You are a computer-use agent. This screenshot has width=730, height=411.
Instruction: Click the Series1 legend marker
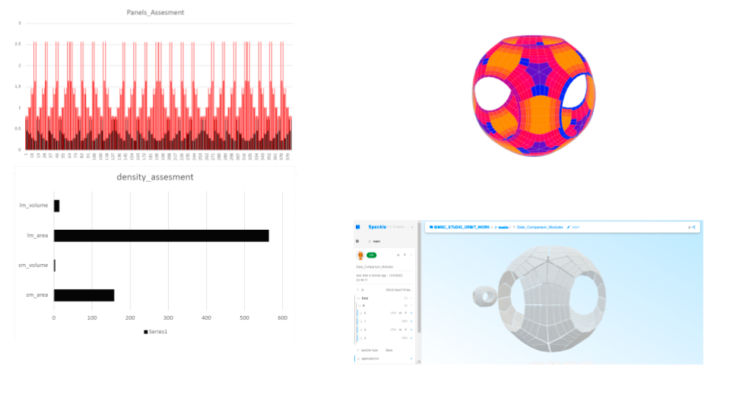point(146,330)
